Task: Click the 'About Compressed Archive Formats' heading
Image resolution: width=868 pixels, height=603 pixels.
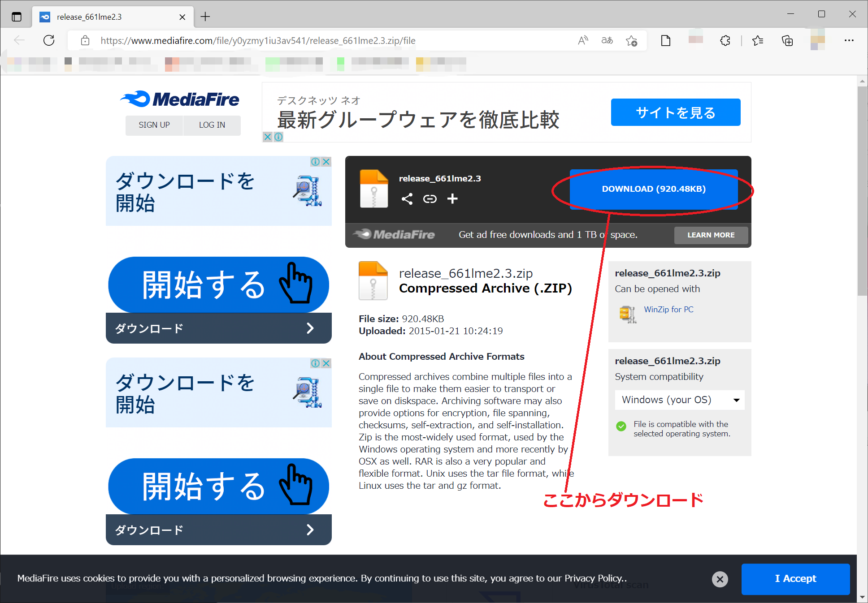Action: click(442, 357)
